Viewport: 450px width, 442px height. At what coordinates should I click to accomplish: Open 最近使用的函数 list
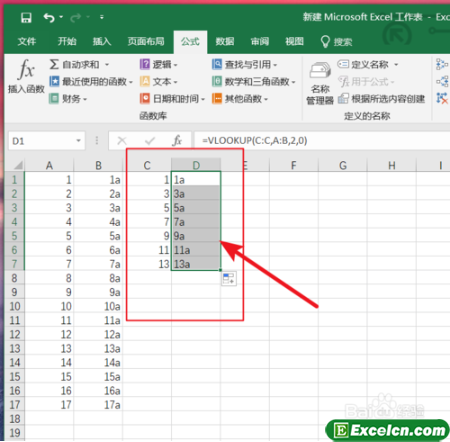(91, 81)
